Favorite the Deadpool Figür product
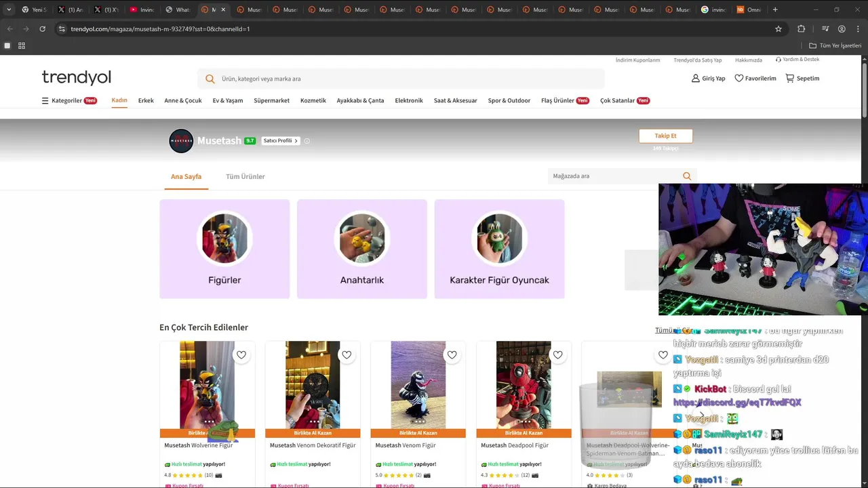Screen dimensions: 868x488 coord(557,354)
